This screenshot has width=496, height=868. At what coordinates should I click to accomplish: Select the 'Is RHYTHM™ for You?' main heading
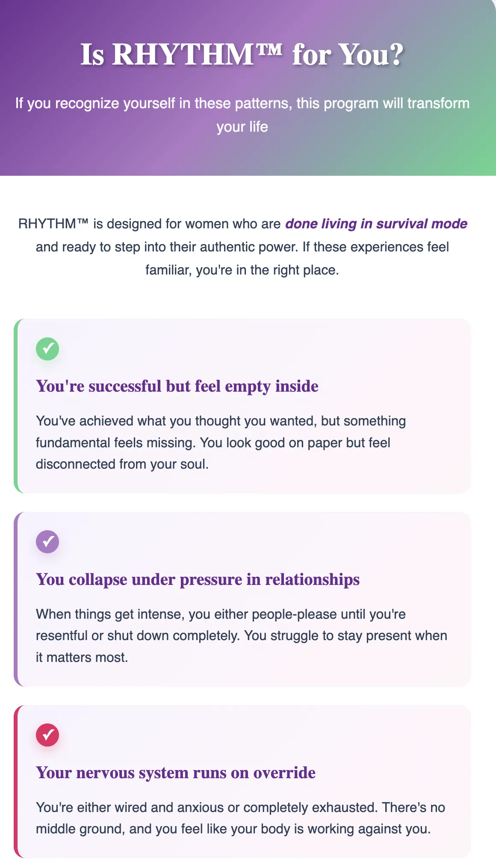coord(242,55)
